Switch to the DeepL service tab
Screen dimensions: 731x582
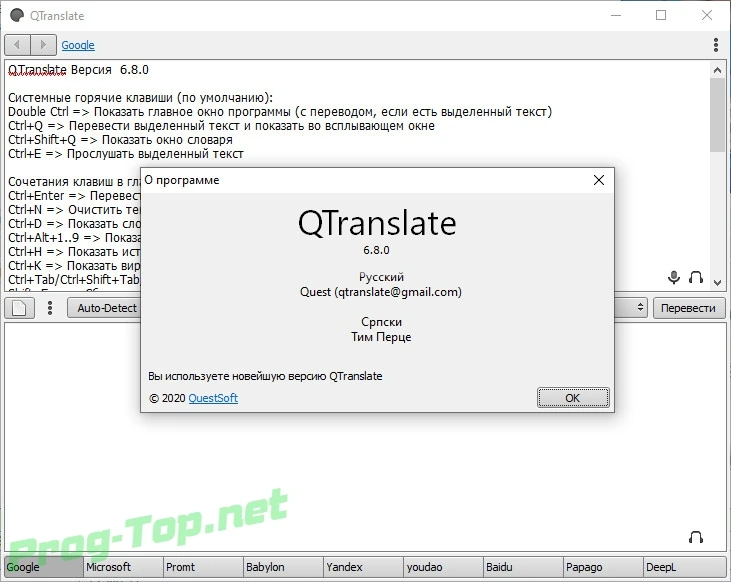pos(685,567)
